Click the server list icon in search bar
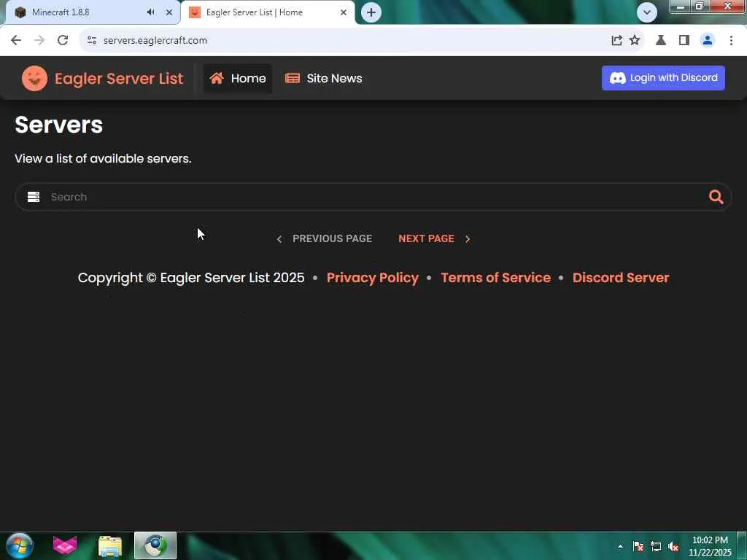Viewport: 747px width, 560px height. point(34,197)
